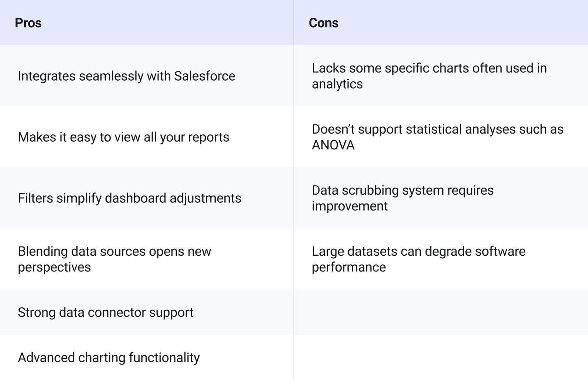Viewport: 588px width, 380px height.
Task: Click the 'Advanced charting functionality' entry
Action: point(109,358)
